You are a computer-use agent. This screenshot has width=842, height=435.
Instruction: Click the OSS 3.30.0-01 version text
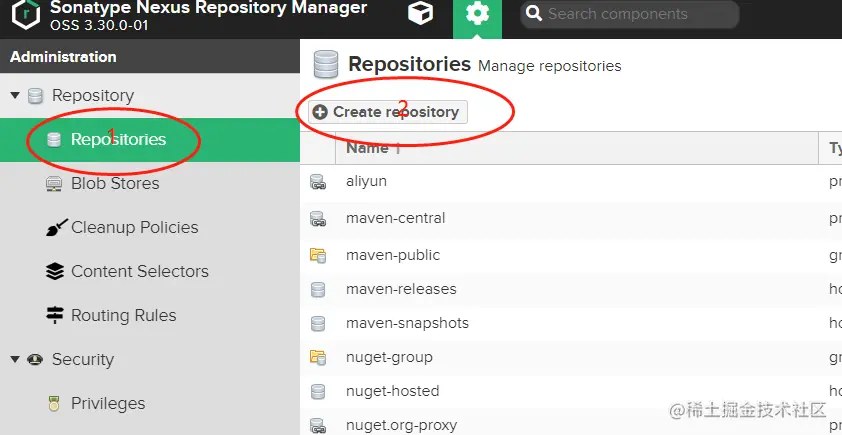[x=99, y=25]
